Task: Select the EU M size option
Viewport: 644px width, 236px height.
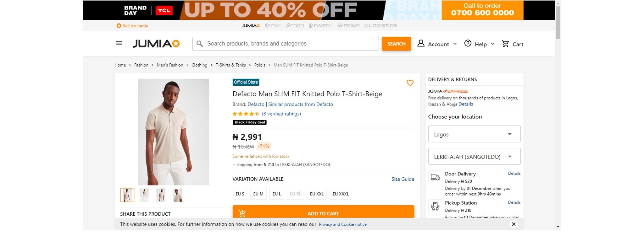Action: coord(258,194)
